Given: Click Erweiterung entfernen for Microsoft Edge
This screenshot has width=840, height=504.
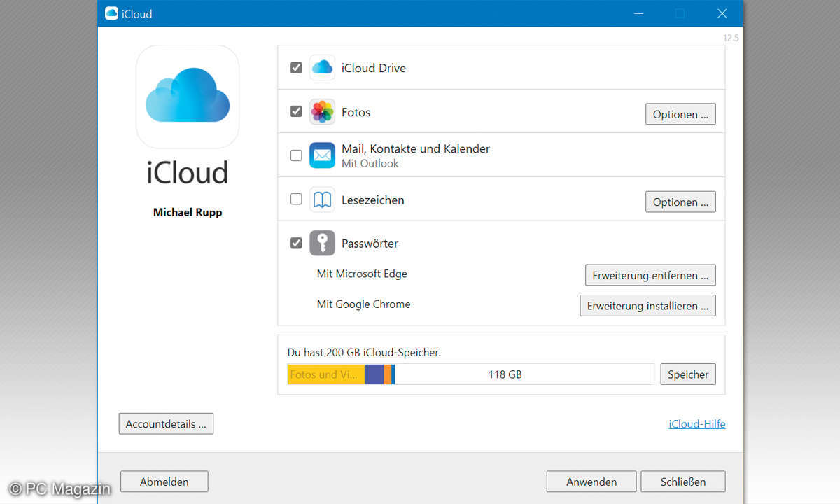Looking at the screenshot, I should point(650,275).
